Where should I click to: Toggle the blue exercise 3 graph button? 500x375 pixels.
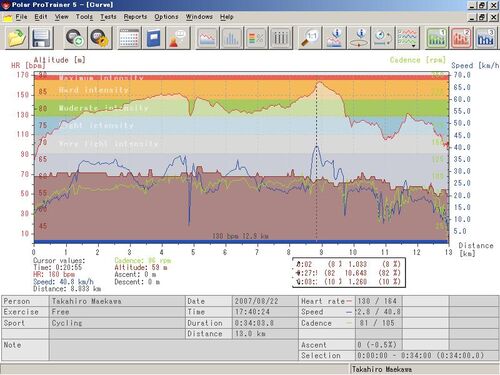pyautogui.click(x=486, y=38)
